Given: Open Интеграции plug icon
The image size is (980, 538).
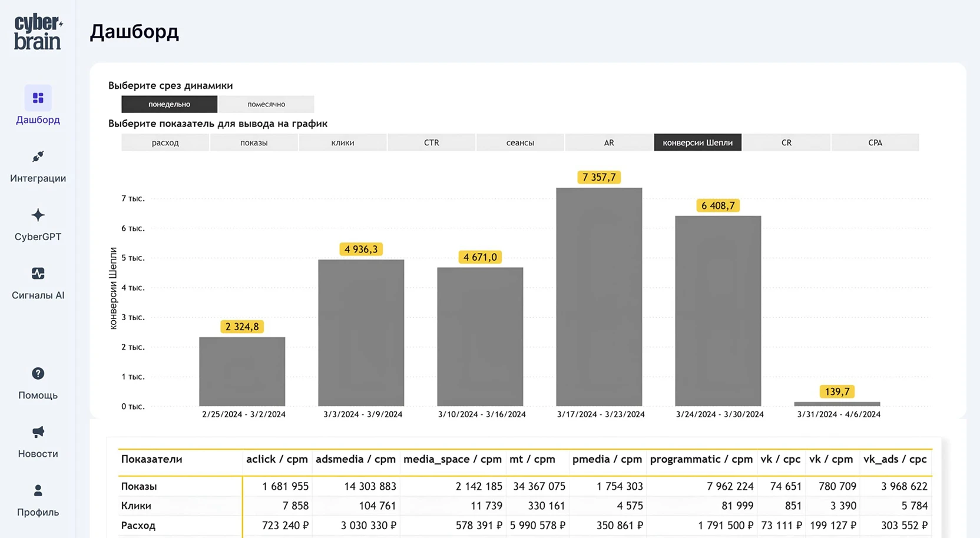Looking at the screenshot, I should (38, 157).
